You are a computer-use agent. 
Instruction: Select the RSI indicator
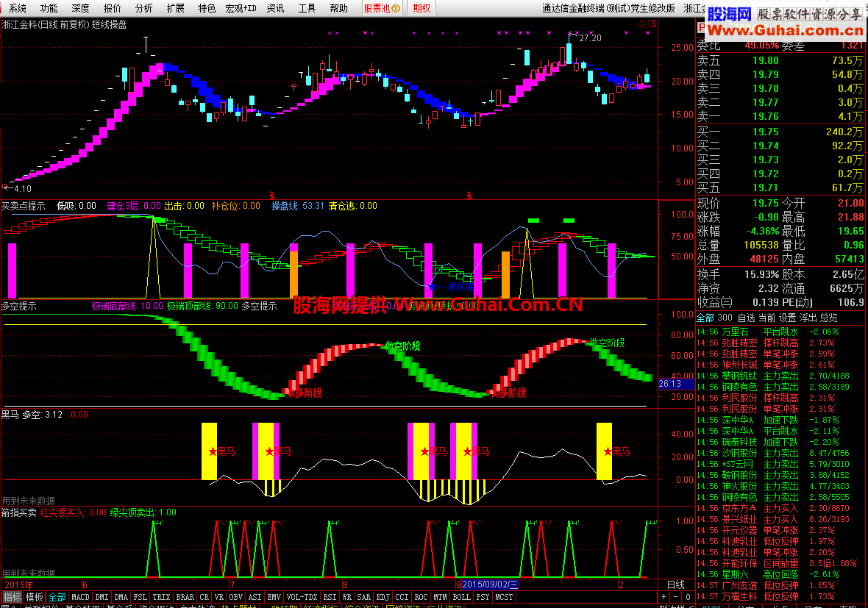coord(330,597)
